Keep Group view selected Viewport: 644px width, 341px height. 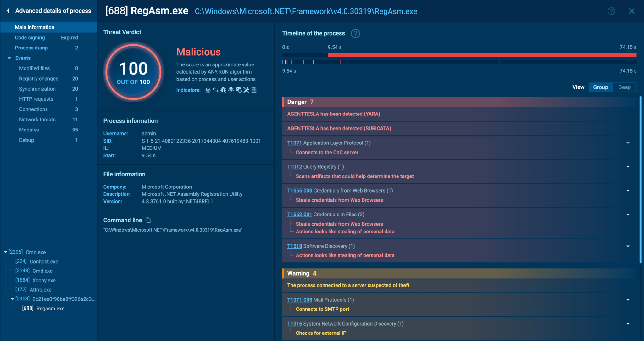tap(600, 87)
